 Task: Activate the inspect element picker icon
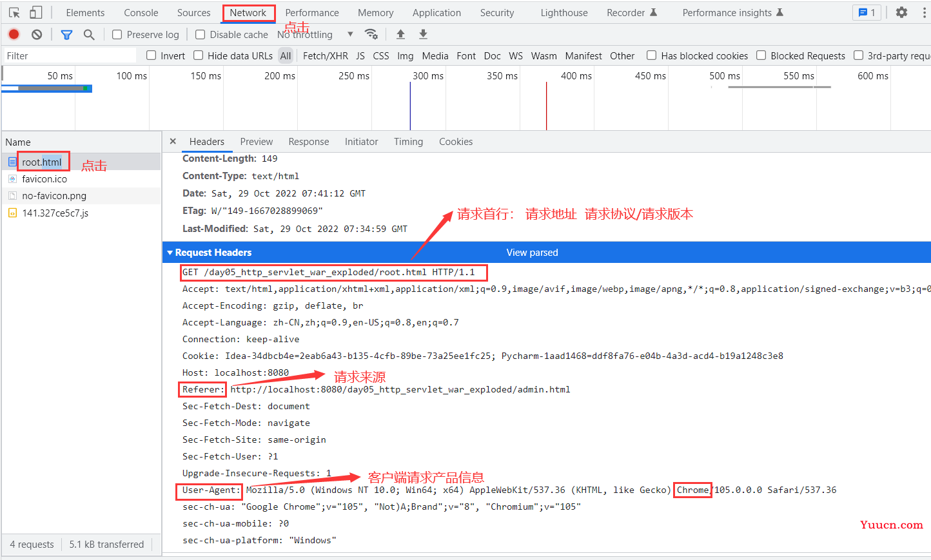click(14, 12)
